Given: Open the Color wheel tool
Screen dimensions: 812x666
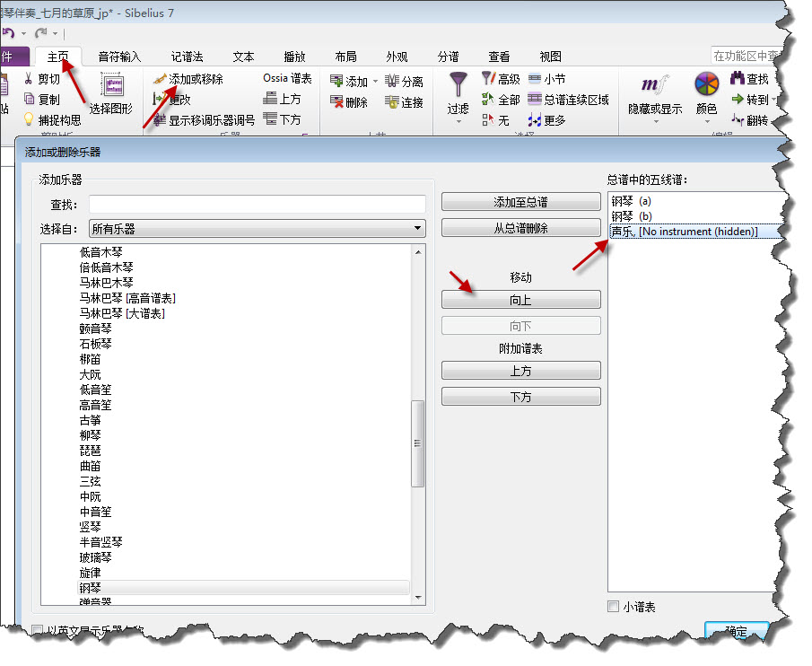Looking at the screenshot, I should 706,85.
